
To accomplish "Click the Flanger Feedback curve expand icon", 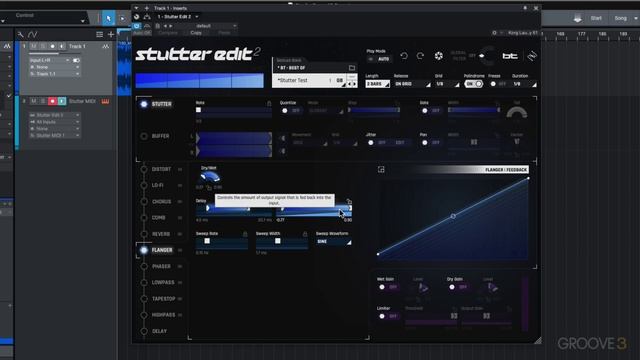I will coord(381,169).
